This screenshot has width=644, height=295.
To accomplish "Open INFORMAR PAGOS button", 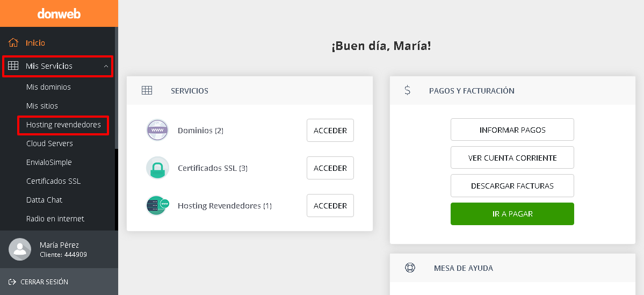I will (x=512, y=129).
